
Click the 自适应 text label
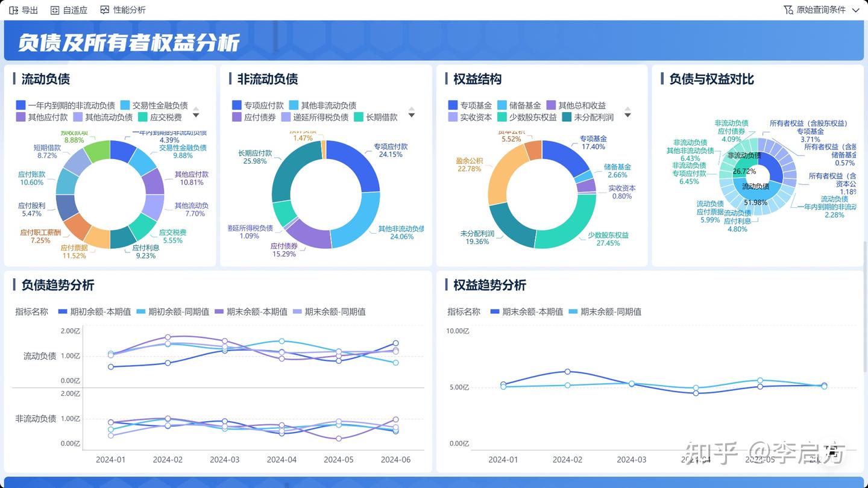74,10
